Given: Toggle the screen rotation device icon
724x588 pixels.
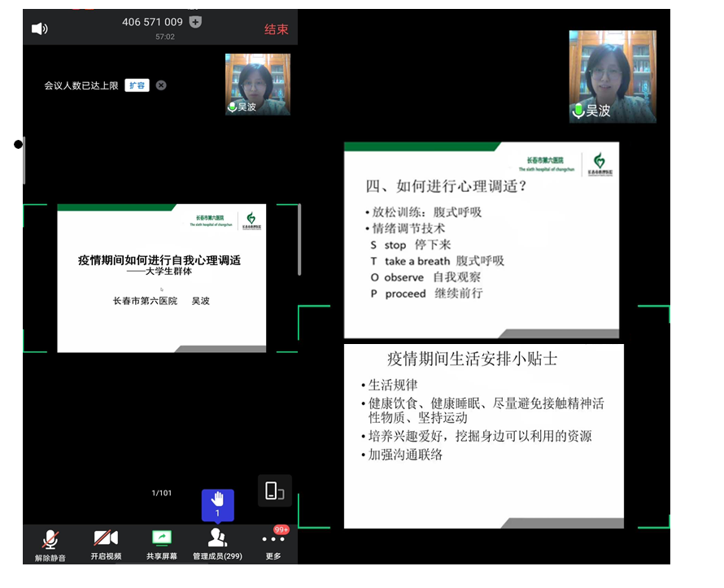Looking at the screenshot, I should click(274, 491).
